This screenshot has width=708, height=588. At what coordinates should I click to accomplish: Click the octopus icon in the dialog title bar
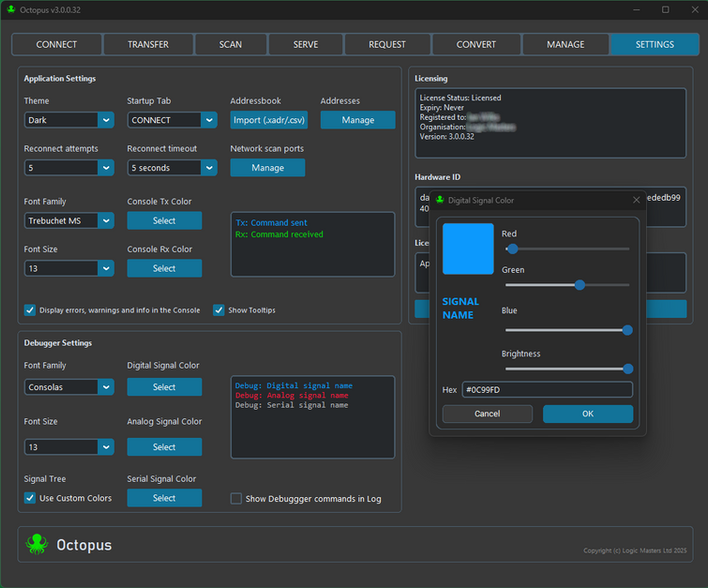[440, 200]
